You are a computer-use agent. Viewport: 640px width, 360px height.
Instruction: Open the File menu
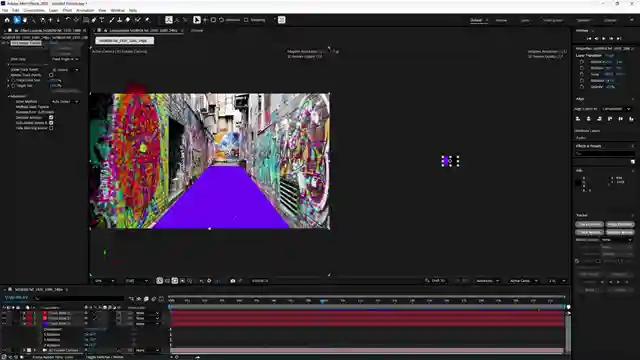(x=5, y=10)
